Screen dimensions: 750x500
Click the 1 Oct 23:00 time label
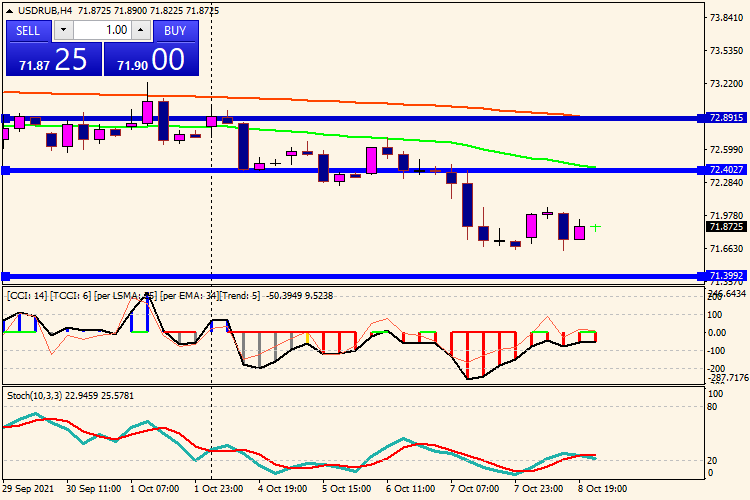[x=219, y=489]
